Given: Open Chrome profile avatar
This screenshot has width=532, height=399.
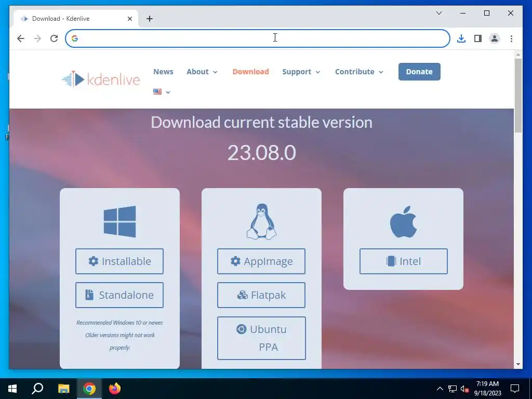Looking at the screenshot, I should (495, 38).
